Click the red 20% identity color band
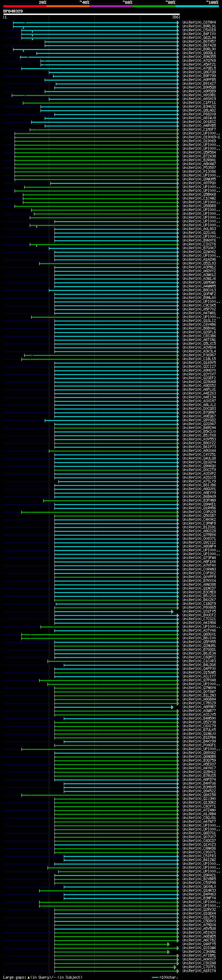222x980 pixels. 25,6
